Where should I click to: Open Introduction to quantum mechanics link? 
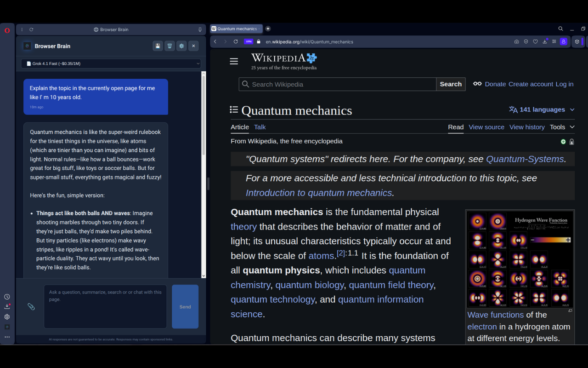(x=319, y=193)
